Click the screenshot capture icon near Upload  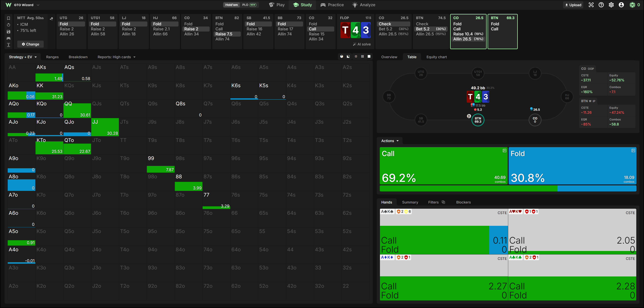click(x=591, y=5)
